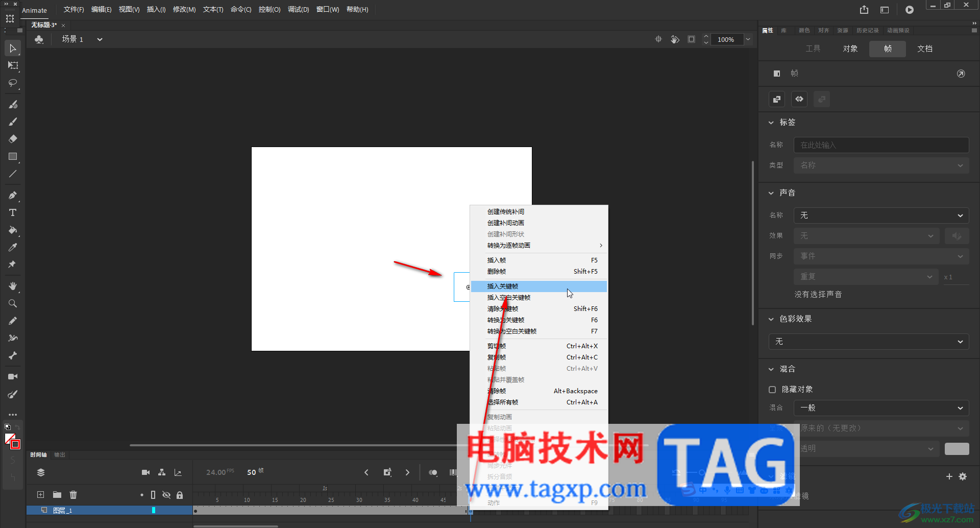Click the Test Movie play button
Viewport: 980px width, 528px height.
[x=910, y=10]
